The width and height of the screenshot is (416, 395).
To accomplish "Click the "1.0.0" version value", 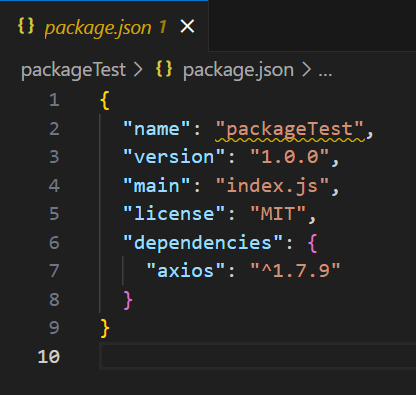I will tap(290, 157).
